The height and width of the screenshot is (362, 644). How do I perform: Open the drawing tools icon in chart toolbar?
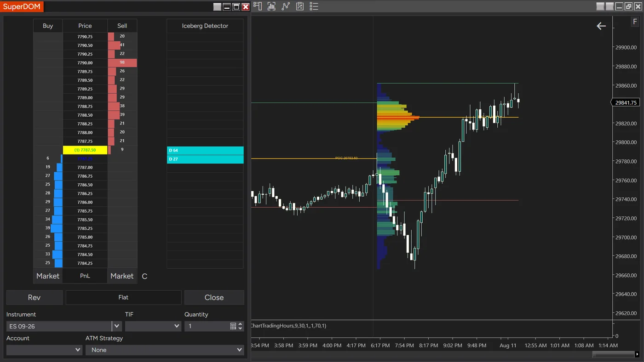[x=257, y=6]
